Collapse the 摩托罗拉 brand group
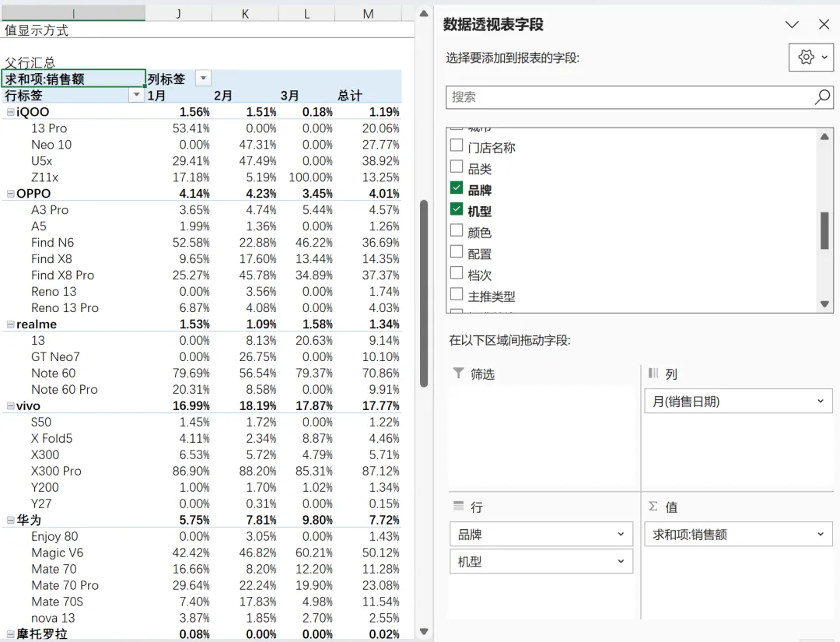 tap(10, 634)
